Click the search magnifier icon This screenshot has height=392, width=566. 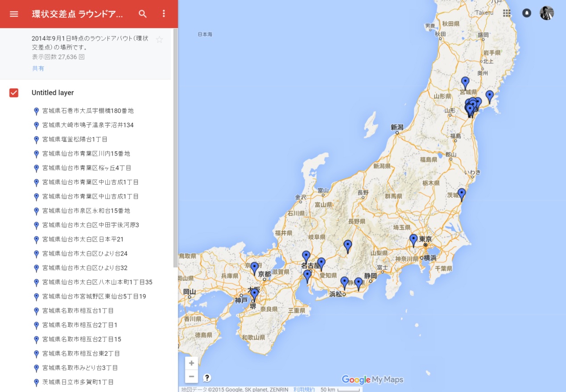tap(143, 14)
